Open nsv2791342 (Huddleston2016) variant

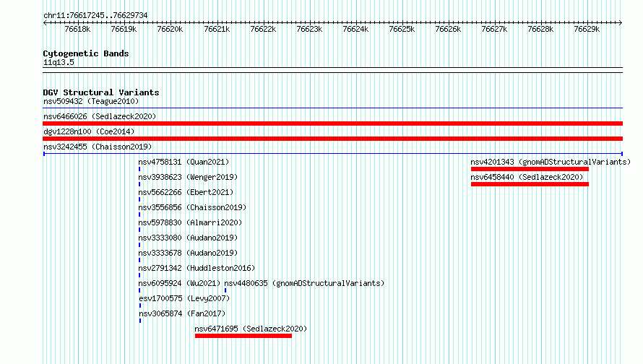197,268
